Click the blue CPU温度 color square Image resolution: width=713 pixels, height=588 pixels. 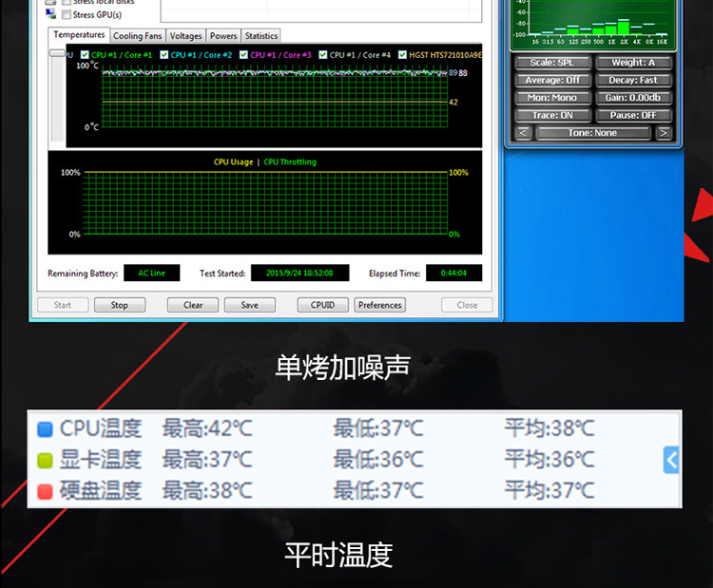tap(45, 429)
